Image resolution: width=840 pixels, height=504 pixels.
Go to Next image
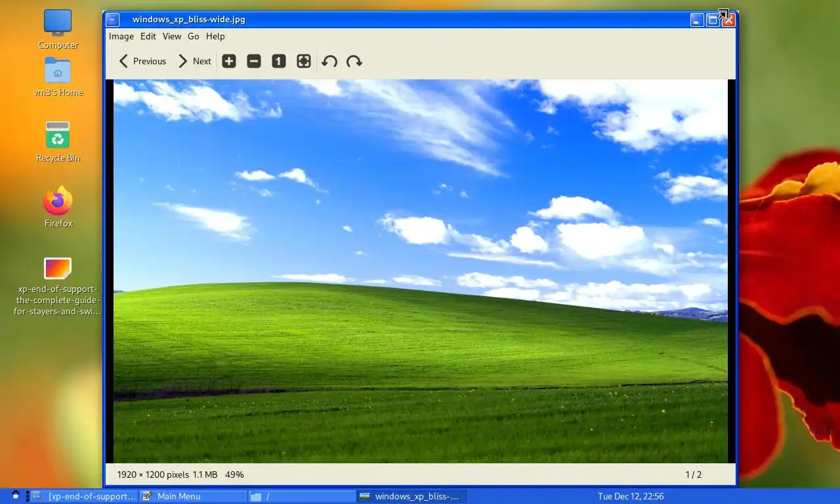click(x=195, y=61)
